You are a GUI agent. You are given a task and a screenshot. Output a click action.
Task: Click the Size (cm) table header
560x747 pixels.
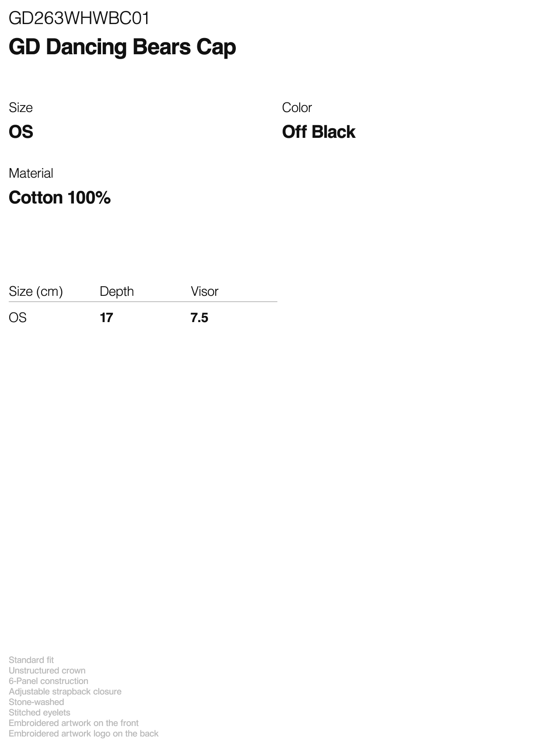pyautogui.click(x=36, y=291)
